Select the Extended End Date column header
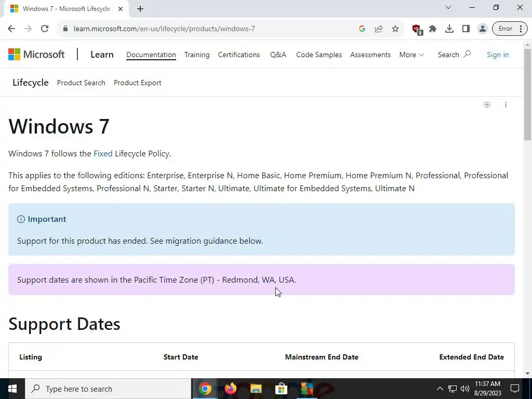This screenshot has height=399, width=532. (x=472, y=357)
